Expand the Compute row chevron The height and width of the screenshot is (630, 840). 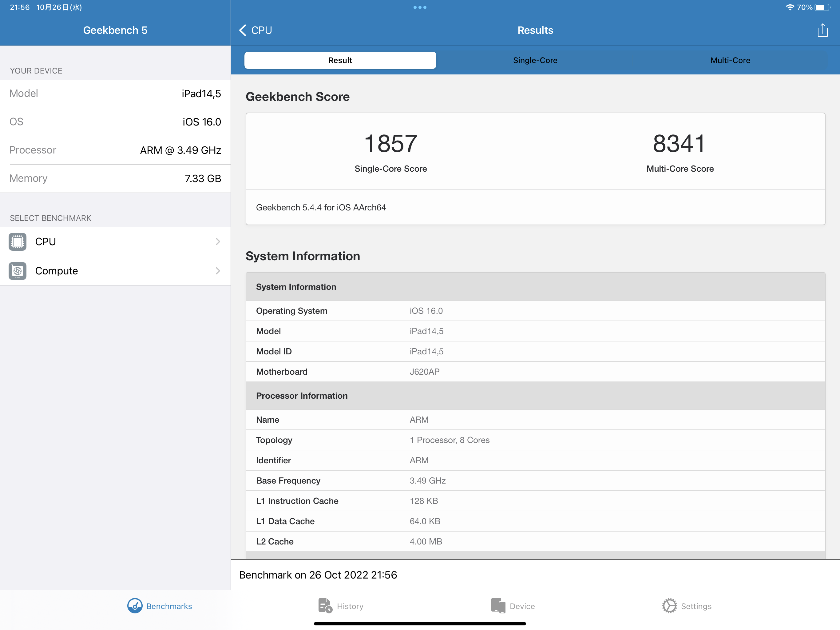(218, 271)
